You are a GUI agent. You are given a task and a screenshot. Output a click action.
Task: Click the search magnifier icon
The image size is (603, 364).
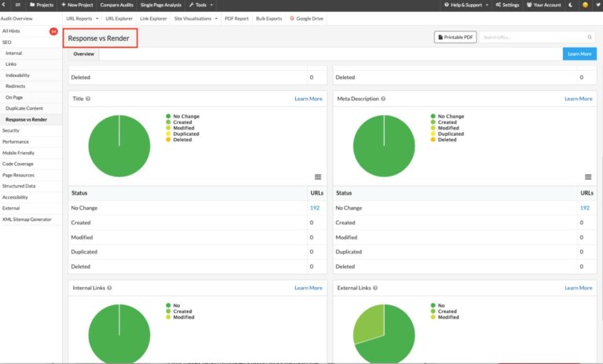click(590, 37)
